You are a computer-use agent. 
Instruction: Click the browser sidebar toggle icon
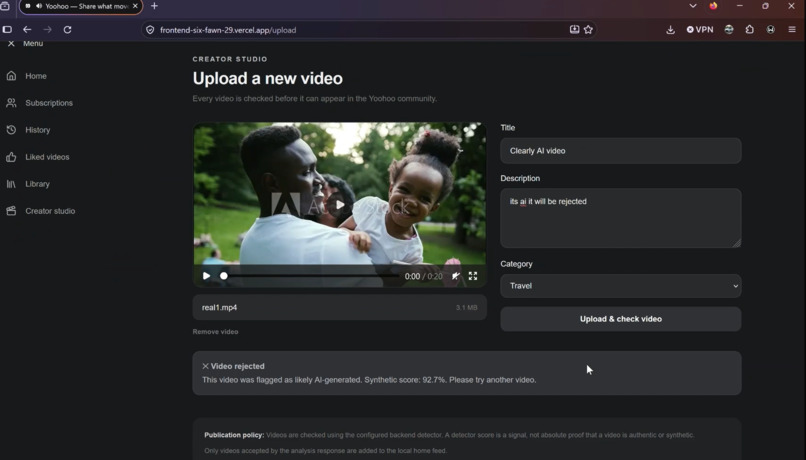coord(7,30)
